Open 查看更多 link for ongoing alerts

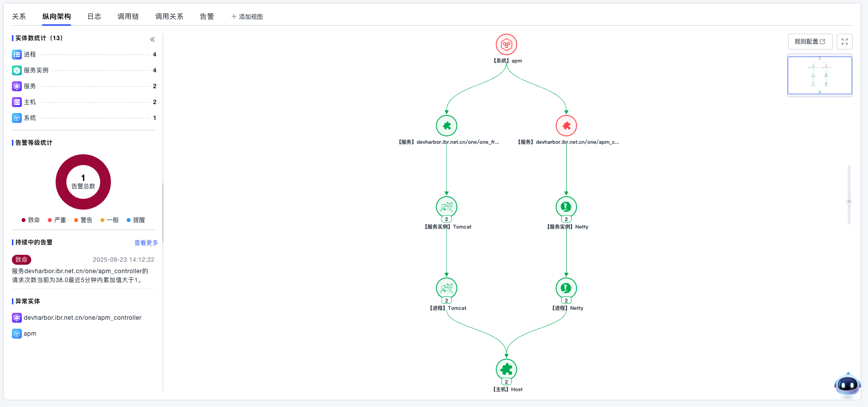(x=146, y=243)
